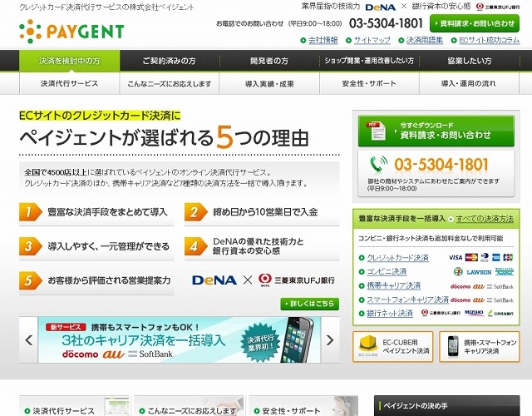Open こんなニーズにお応えします submenu item
Image resolution: width=532 pixels, height=416 pixels.
(169, 83)
